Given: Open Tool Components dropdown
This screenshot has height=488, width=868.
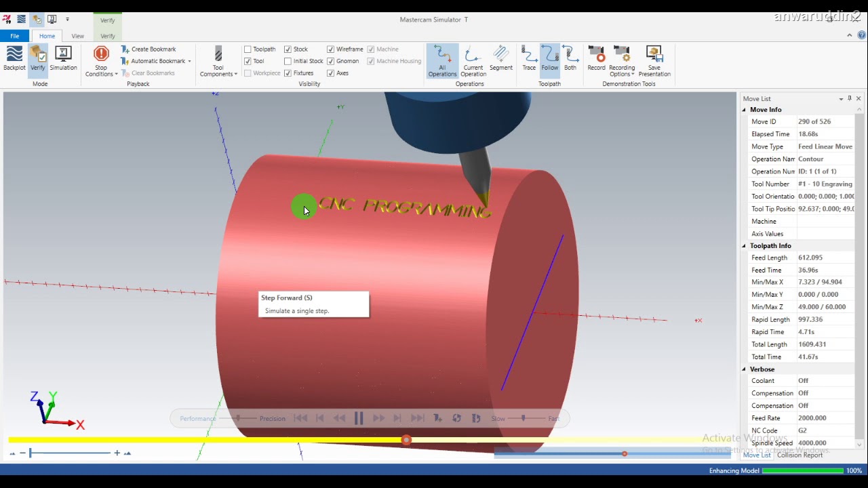Looking at the screenshot, I should point(218,61).
